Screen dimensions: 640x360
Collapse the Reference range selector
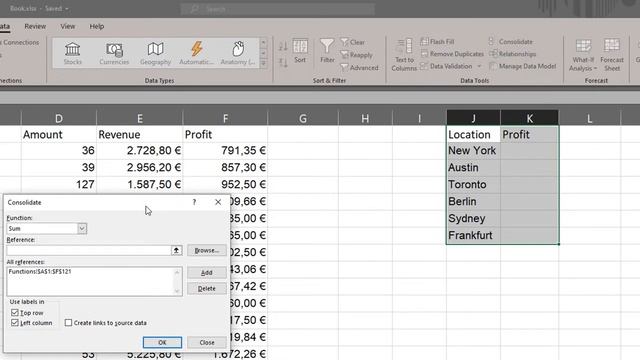pos(176,250)
